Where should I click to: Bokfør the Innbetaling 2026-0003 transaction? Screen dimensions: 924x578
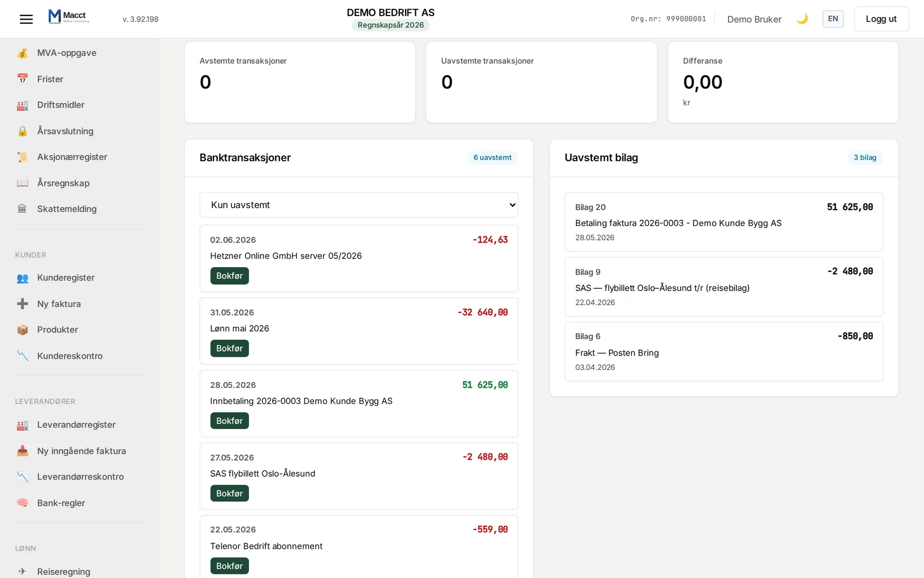[229, 421]
